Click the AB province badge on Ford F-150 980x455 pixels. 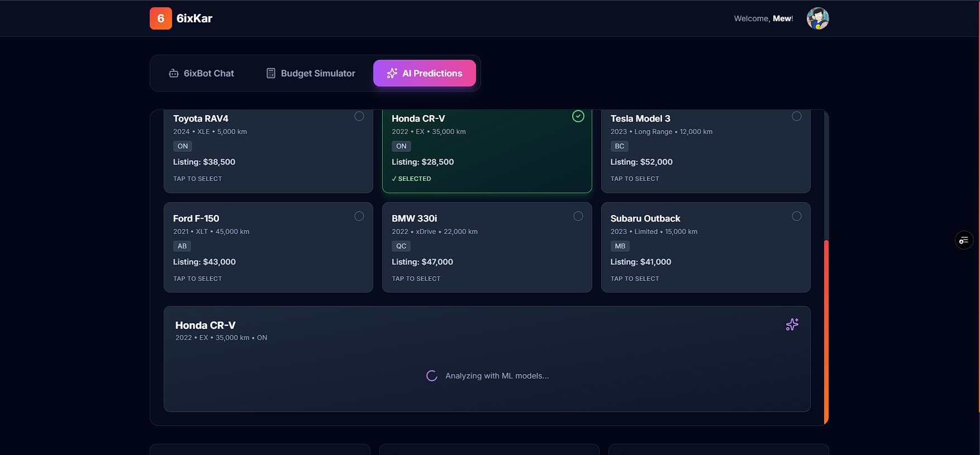point(182,246)
